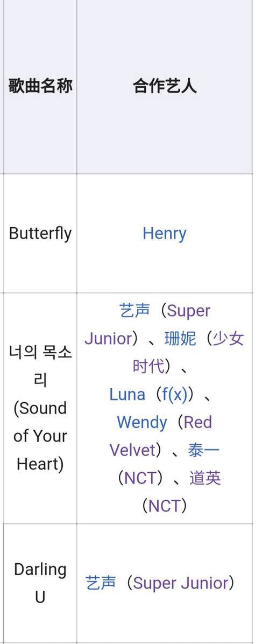269x644 pixels.
Task: Click the 너의 목소리 song title cell
Action: [40, 408]
